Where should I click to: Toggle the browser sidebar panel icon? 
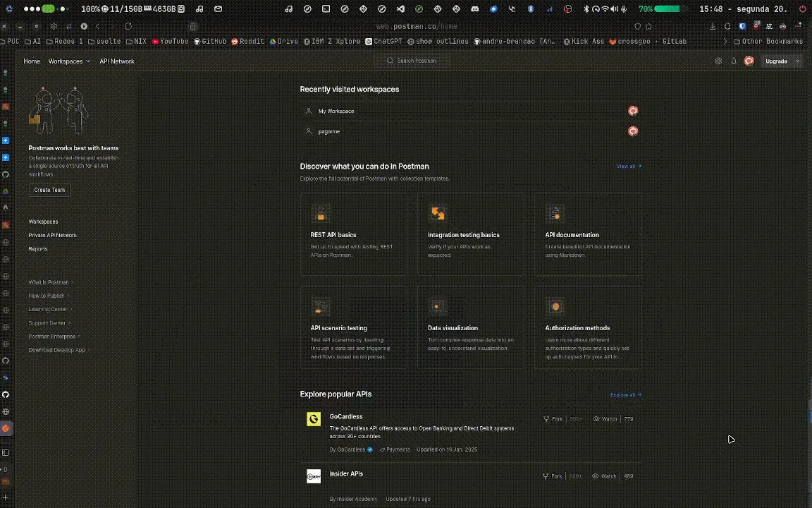click(x=6, y=452)
